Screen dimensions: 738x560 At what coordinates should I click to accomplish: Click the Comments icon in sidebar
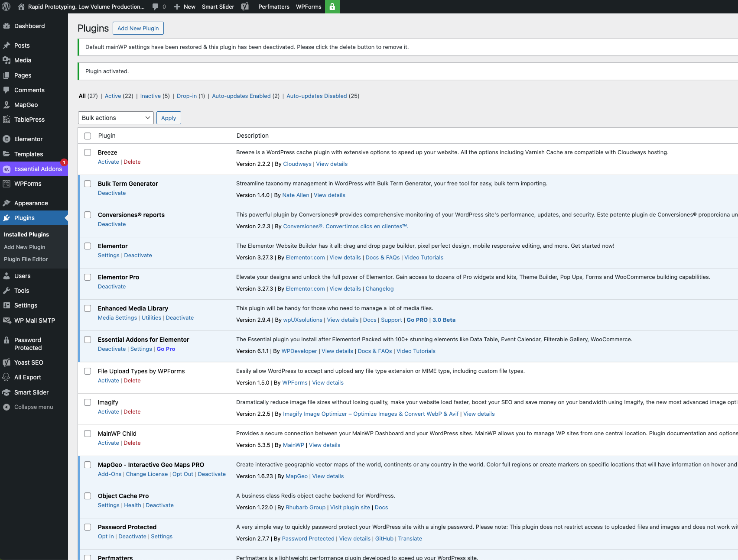7,90
